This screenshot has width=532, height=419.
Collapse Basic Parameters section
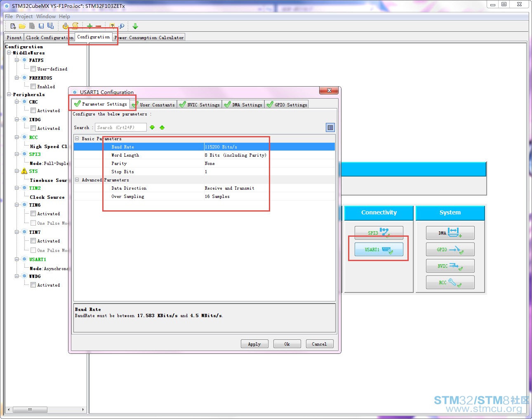[77, 139]
